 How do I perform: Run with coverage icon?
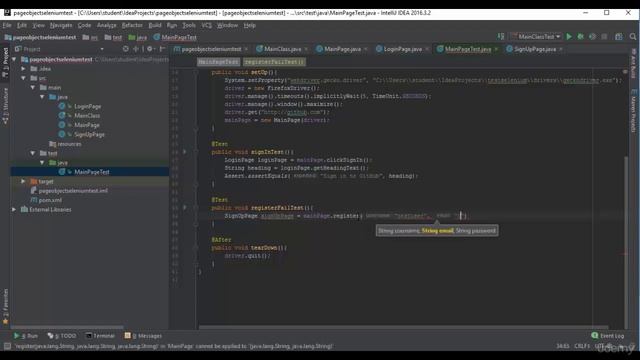(592, 37)
